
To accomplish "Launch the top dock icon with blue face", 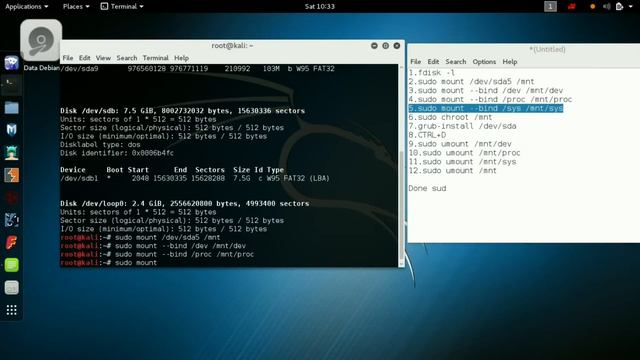I will 11,63.
